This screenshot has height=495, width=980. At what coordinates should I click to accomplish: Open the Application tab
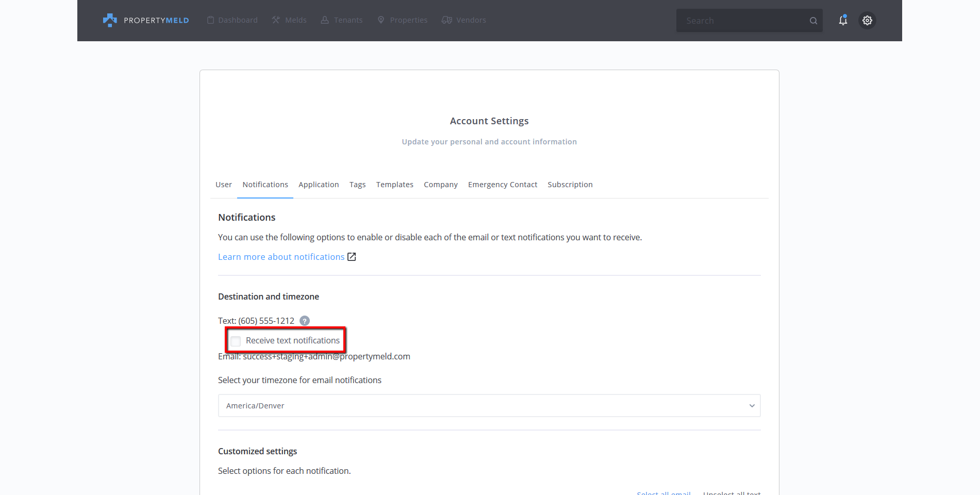point(319,185)
